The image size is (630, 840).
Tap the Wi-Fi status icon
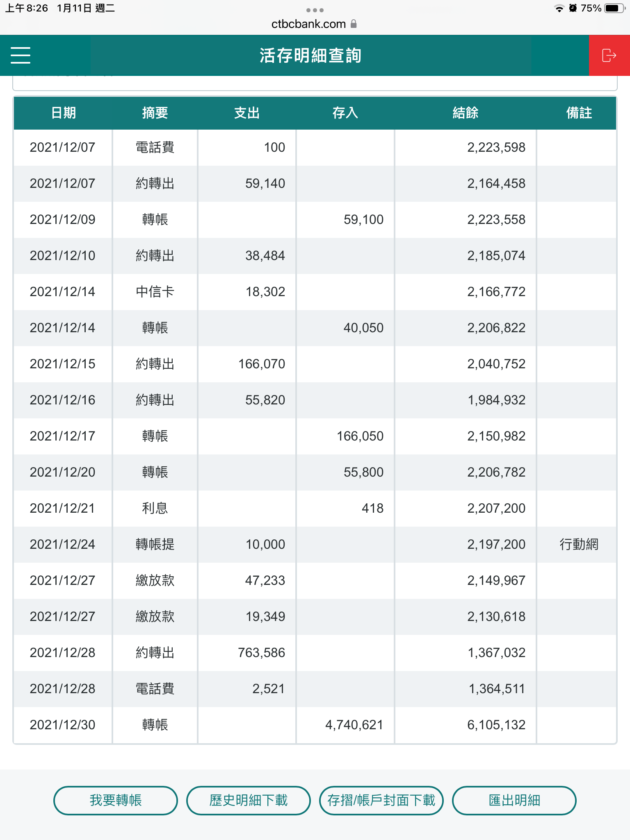tap(559, 8)
